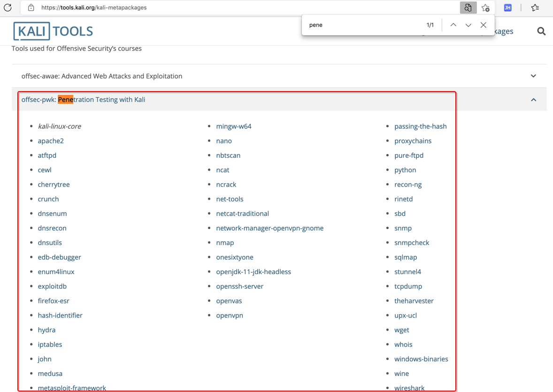The image size is (553, 392).
Task: Open the nbtscan link
Action: 228,155
